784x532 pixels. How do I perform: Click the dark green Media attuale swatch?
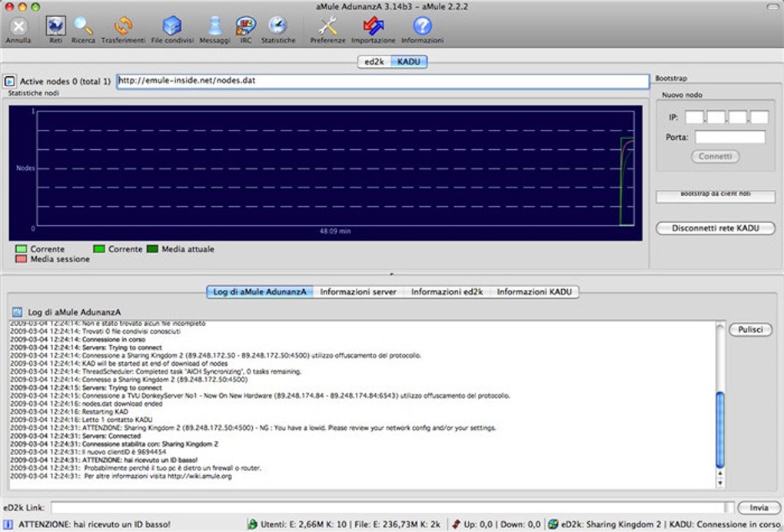click(152, 249)
